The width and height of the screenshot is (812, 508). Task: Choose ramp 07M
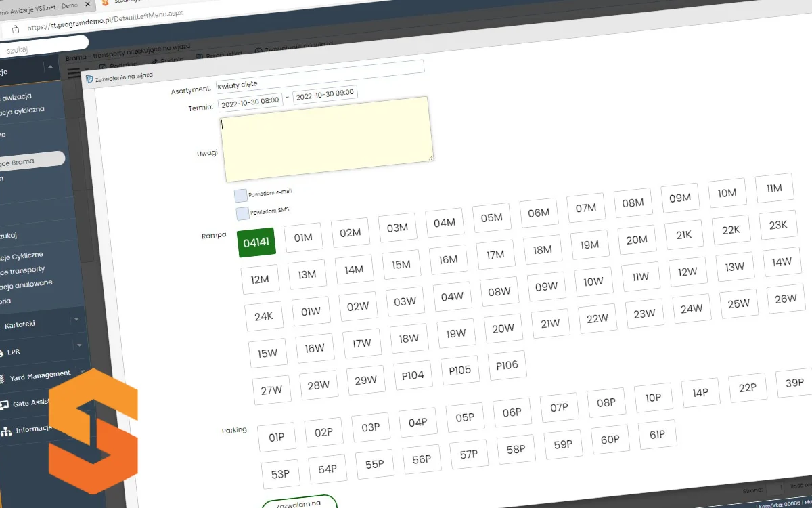pyautogui.click(x=585, y=208)
